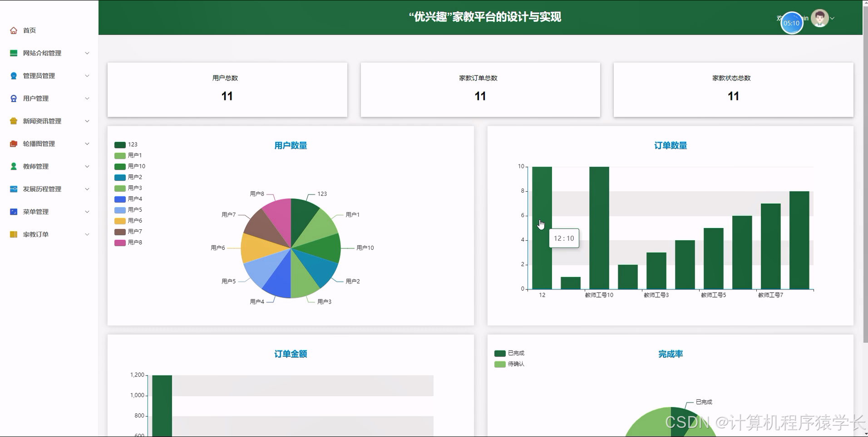868x437 pixels.
Task: Click the 05:10 timer circle overlay
Action: (x=791, y=23)
